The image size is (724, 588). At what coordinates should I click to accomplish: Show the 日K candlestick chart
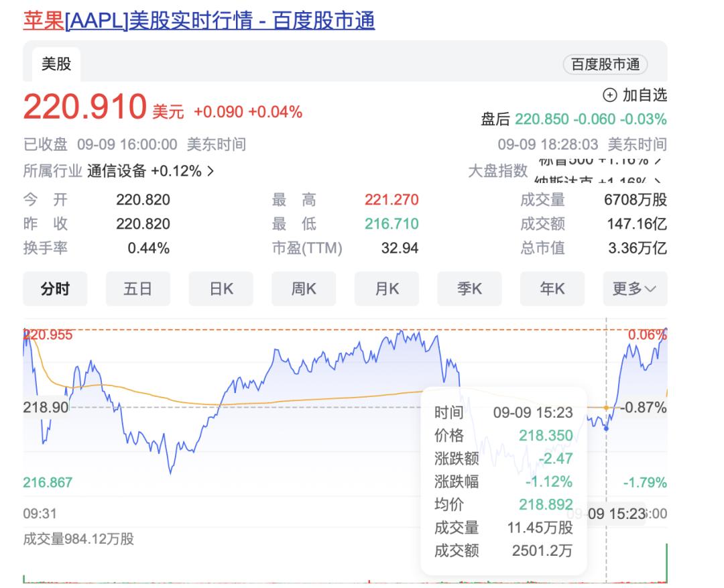pyautogui.click(x=221, y=289)
